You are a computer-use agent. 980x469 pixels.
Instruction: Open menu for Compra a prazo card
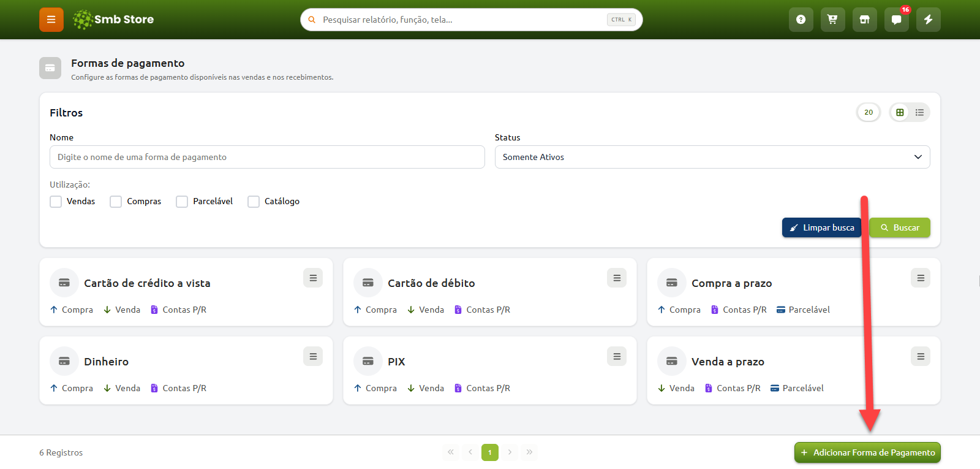pyautogui.click(x=921, y=278)
